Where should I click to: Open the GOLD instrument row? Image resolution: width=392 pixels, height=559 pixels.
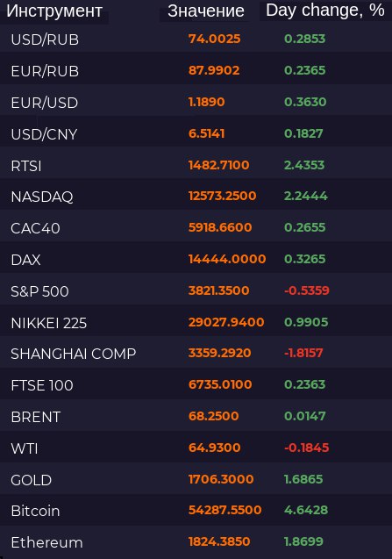coord(196,479)
